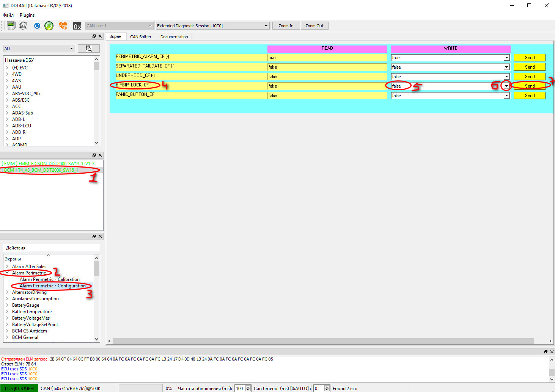Expand the ABS/ESC tree node
Image resolution: width=555 pixels, height=392 pixels.
(7, 100)
